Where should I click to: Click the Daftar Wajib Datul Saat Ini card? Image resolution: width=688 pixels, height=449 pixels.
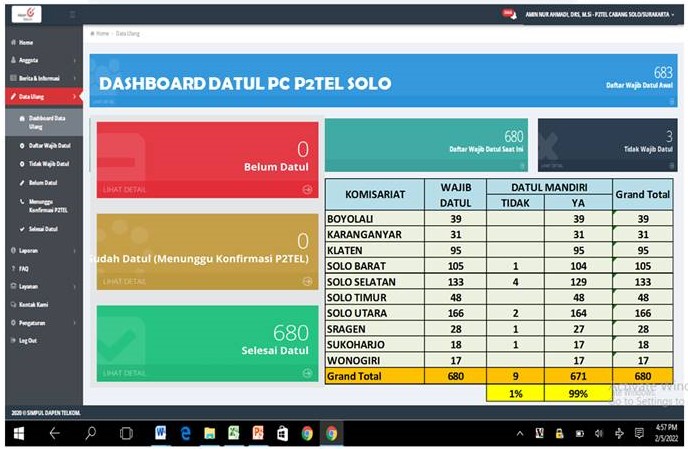[426, 145]
